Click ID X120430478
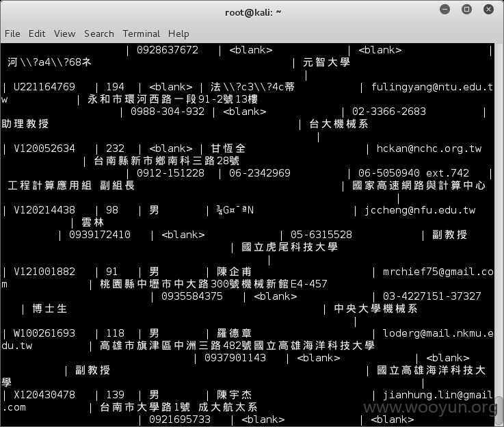 pos(44,395)
